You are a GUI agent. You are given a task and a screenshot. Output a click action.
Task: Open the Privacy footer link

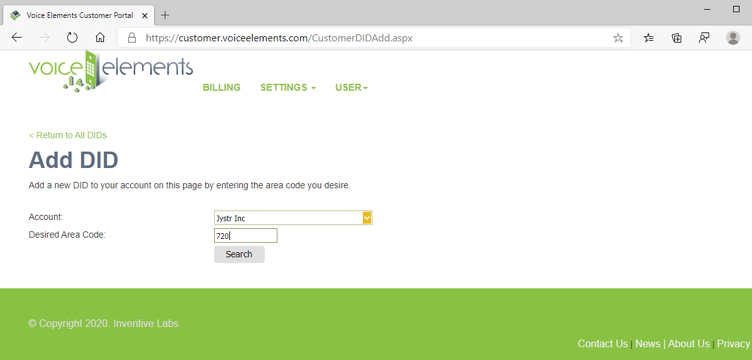(734, 344)
